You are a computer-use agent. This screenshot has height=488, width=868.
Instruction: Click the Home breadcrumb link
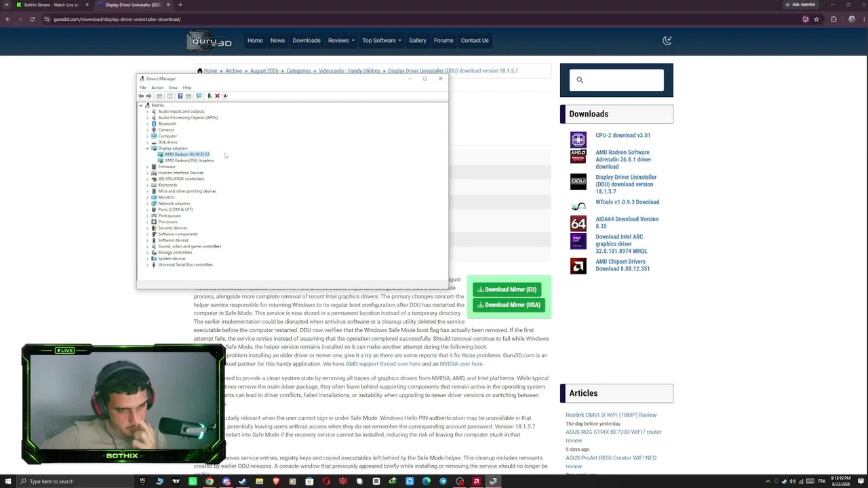tap(210, 70)
